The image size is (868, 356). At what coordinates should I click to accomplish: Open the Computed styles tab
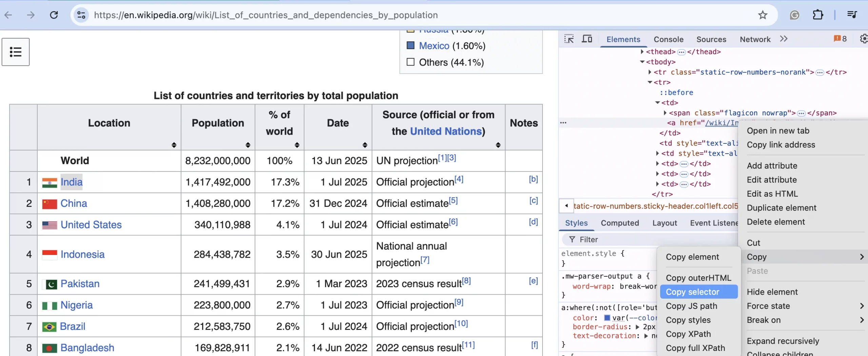point(620,223)
